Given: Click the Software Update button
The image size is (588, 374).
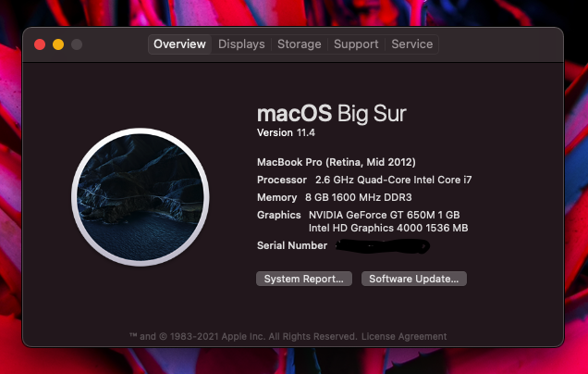Looking at the screenshot, I should (x=414, y=279).
